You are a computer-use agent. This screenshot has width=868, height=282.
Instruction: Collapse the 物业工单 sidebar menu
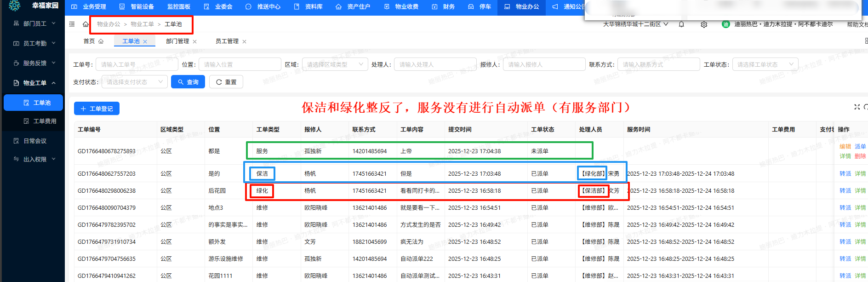tap(34, 83)
